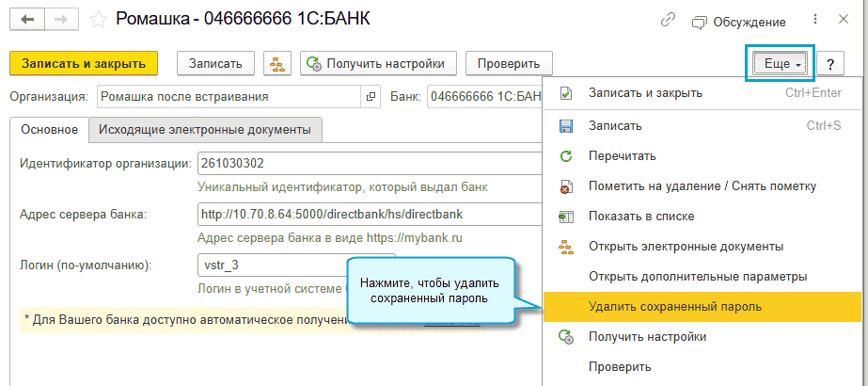The width and height of the screenshot is (868, 386).
Task: Click Идентификатор организации field 261030302
Action: (370, 164)
